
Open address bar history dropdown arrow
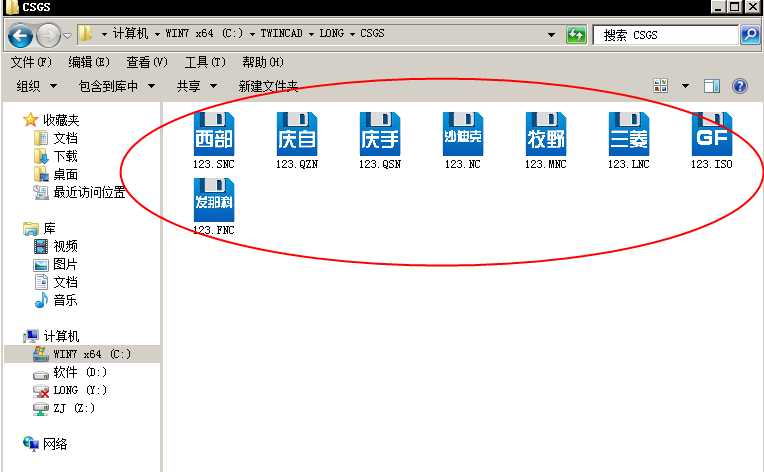(551, 35)
